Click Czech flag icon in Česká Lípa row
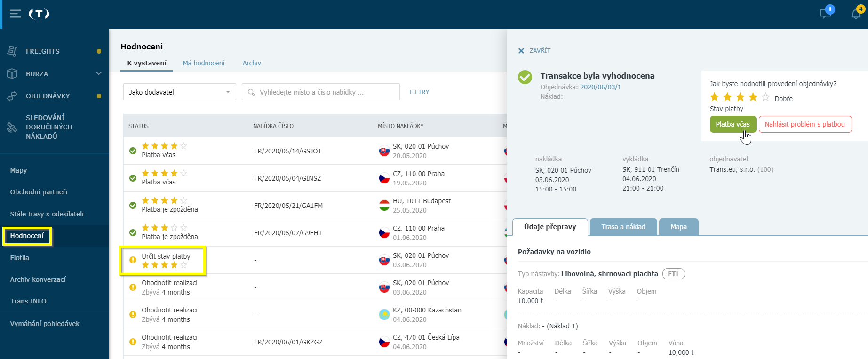The height and width of the screenshot is (359, 868). pyautogui.click(x=384, y=342)
